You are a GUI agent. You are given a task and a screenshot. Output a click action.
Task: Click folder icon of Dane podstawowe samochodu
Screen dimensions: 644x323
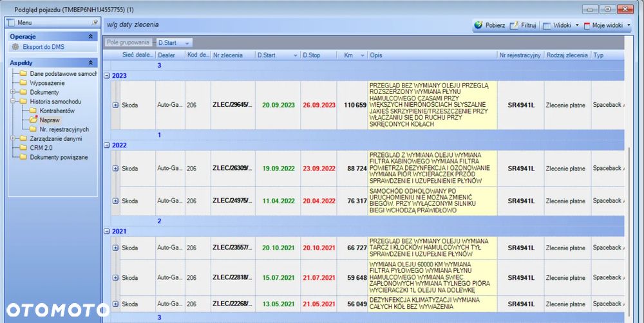(x=23, y=73)
